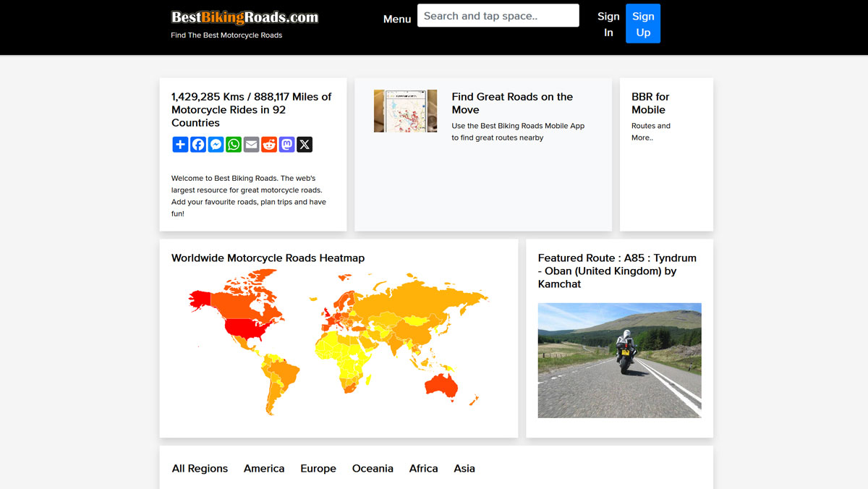Click the AddToAny plus share icon
The image size is (868, 489).
click(x=180, y=145)
